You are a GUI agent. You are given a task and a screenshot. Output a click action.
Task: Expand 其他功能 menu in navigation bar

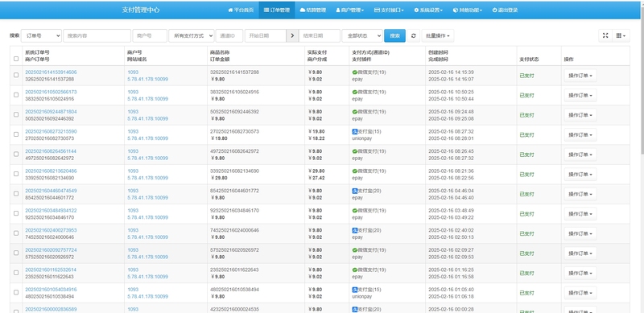[468, 10]
